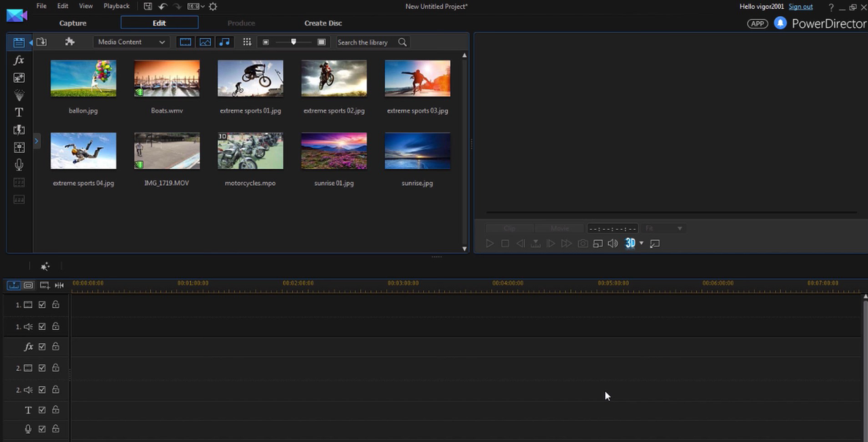Open the Effect Room (fx) panel
Image resolution: width=868 pixels, height=442 pixels.
[19, 60]
